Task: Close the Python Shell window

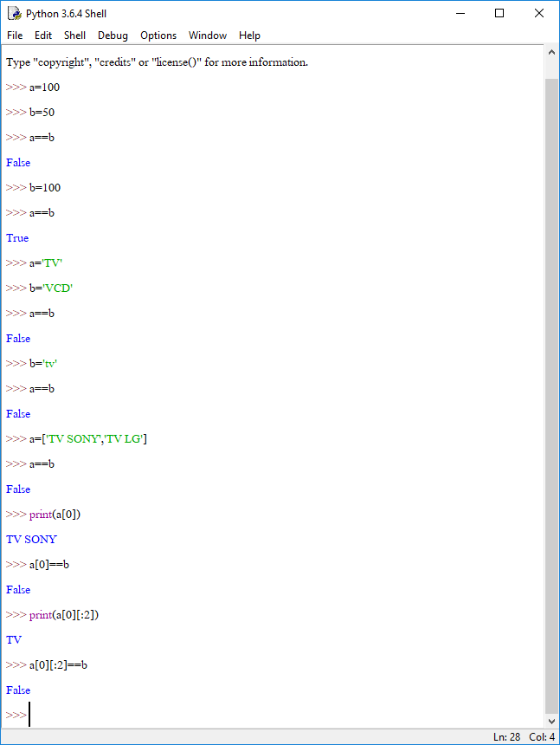Action: coord(539,13)
